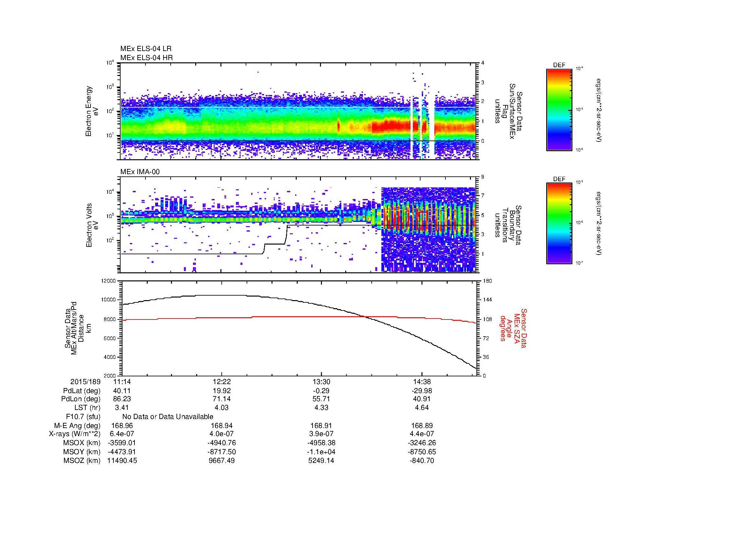
Task: Click the 'MEx IMA-00' panel title
Action: [140, 172]
